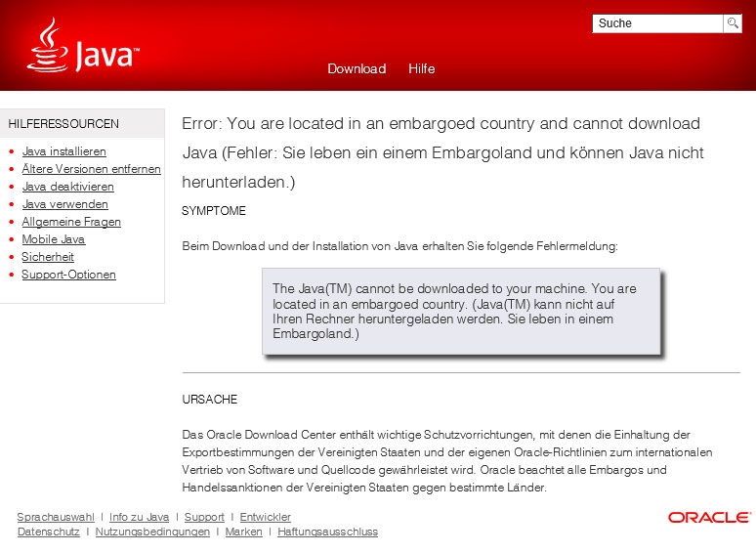Open the Haftungsausschluss link
Viewport: 756px width, 553px height.
[328, 532]
